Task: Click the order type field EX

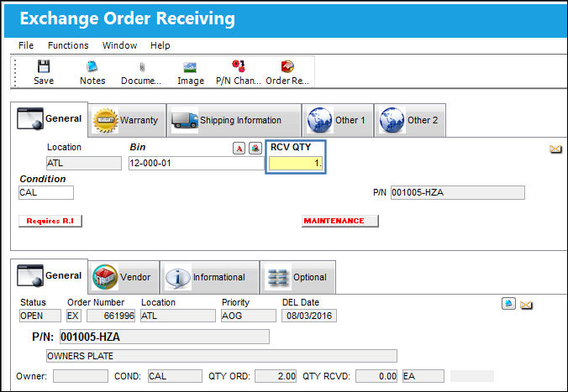Action: coord(74,316)
